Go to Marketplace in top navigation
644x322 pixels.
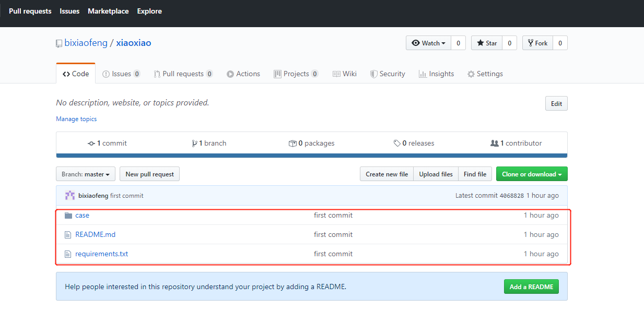(108, 11)
